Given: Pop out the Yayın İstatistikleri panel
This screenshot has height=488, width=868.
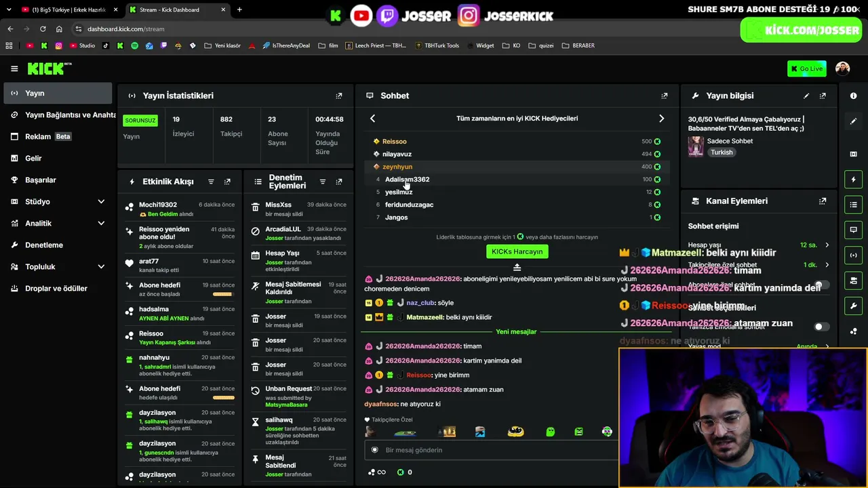Looking at the screenshot, I should tap(339, 96).
